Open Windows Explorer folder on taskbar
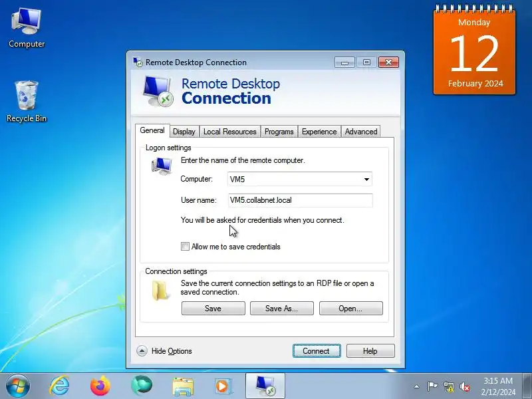The width and height of the screenshot is (532, 399). click(183, 386)
